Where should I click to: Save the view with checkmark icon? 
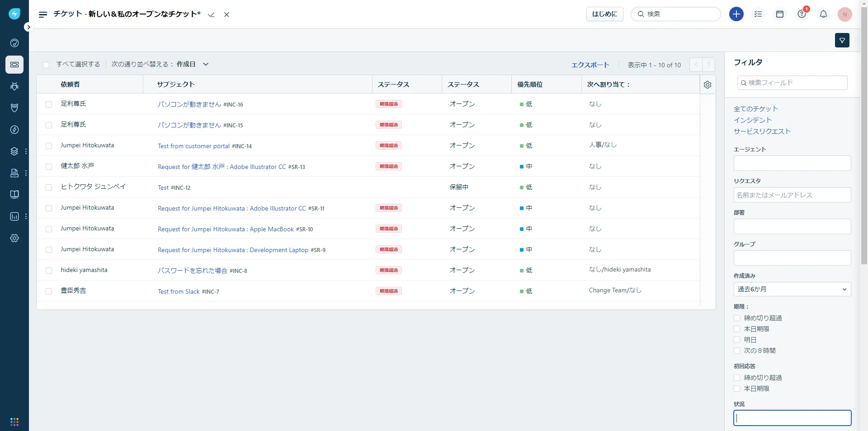point(211,15)
